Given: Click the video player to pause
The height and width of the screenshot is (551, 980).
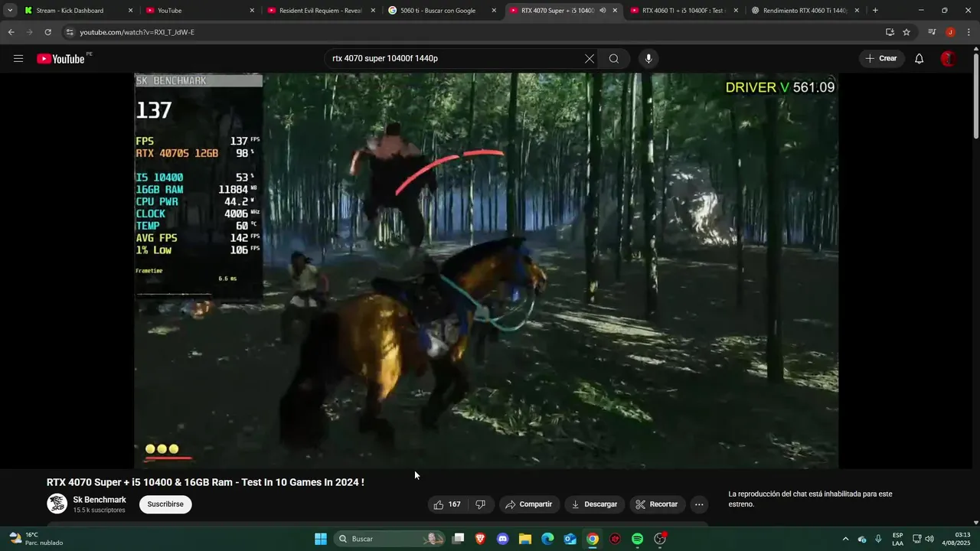Looking at the screenshot, I should click(486, 271).
